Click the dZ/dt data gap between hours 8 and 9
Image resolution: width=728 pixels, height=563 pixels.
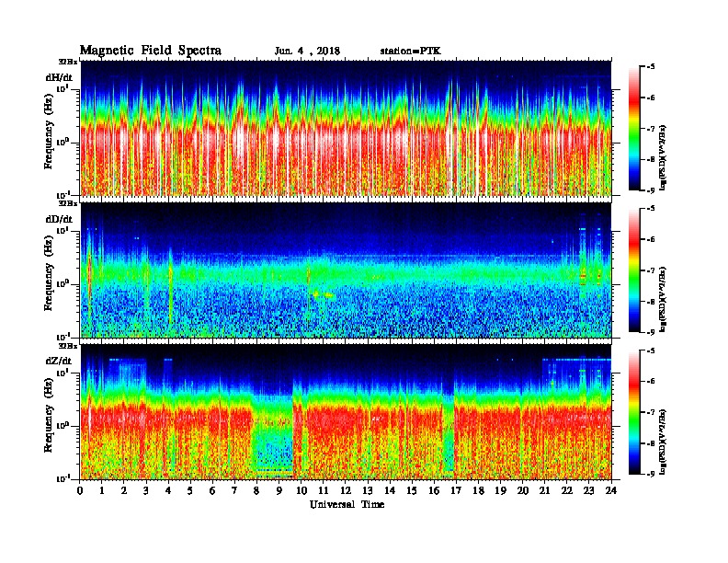tap(272, 434)
